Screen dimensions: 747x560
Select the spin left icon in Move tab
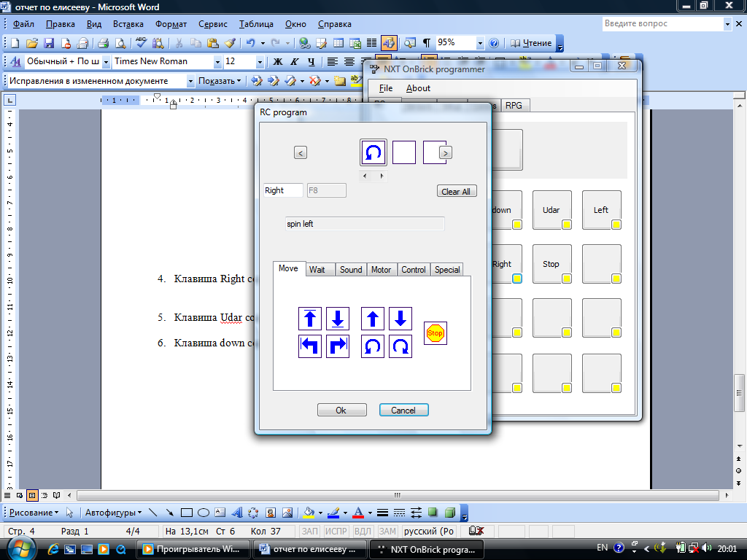pos(373,346)
